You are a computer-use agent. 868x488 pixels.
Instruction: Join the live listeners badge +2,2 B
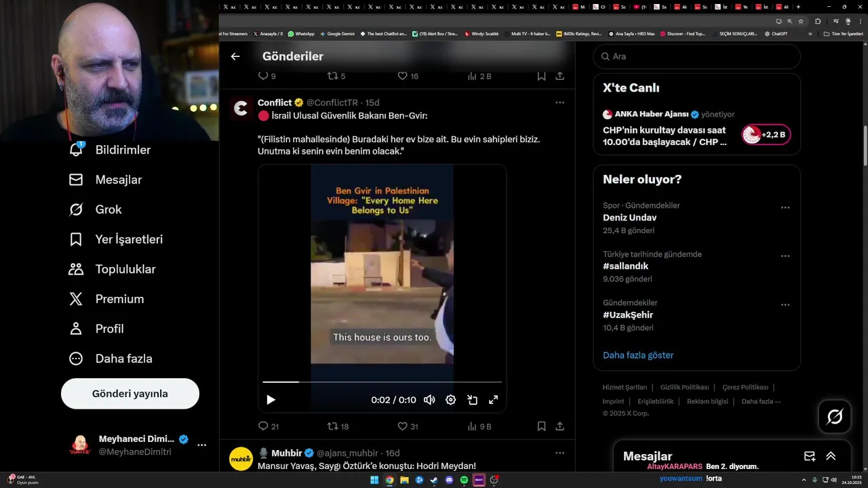766,134
